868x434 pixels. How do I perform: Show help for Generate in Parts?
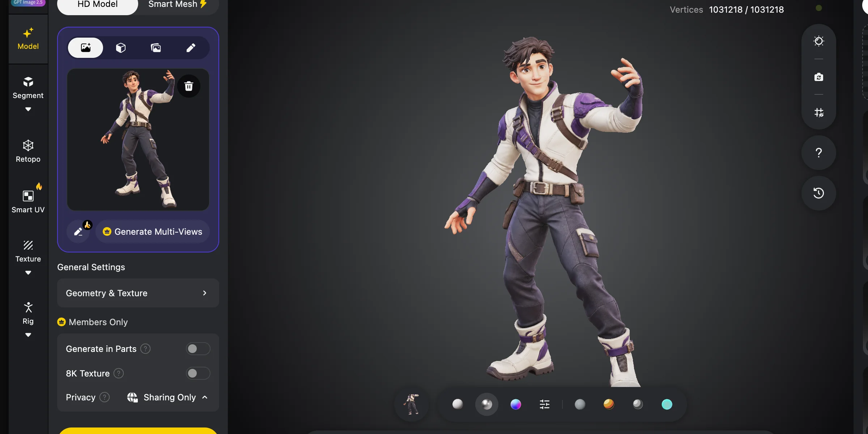[145, 349]
